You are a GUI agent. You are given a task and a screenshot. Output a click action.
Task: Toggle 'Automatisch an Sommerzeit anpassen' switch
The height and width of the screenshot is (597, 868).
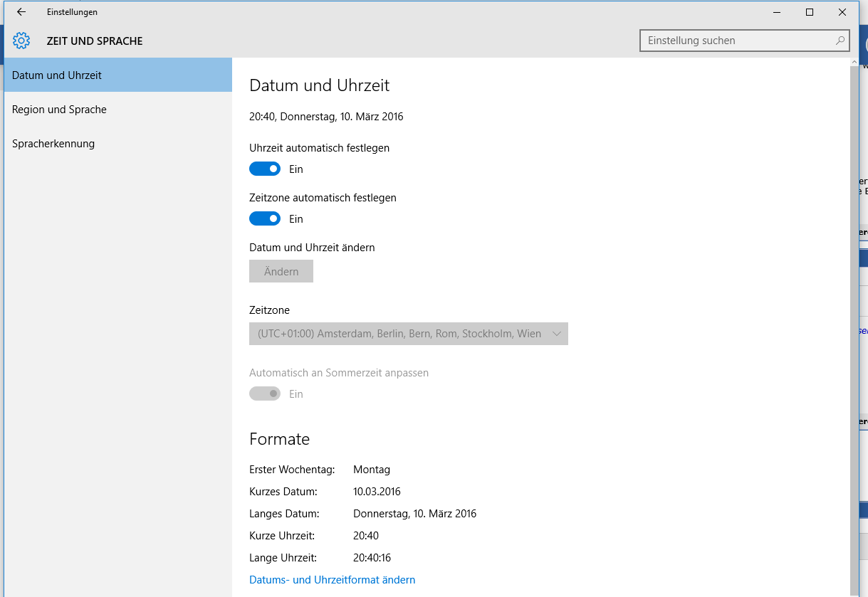(x=265, y=394)
